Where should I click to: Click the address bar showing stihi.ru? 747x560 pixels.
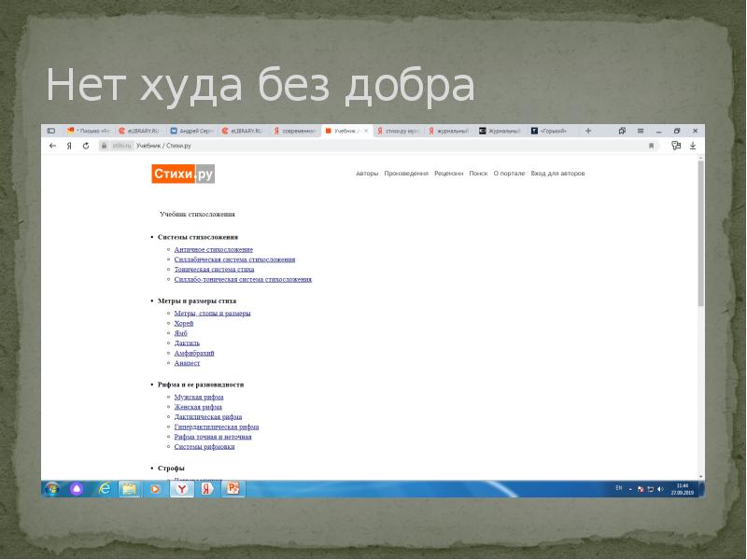(373, 146)
